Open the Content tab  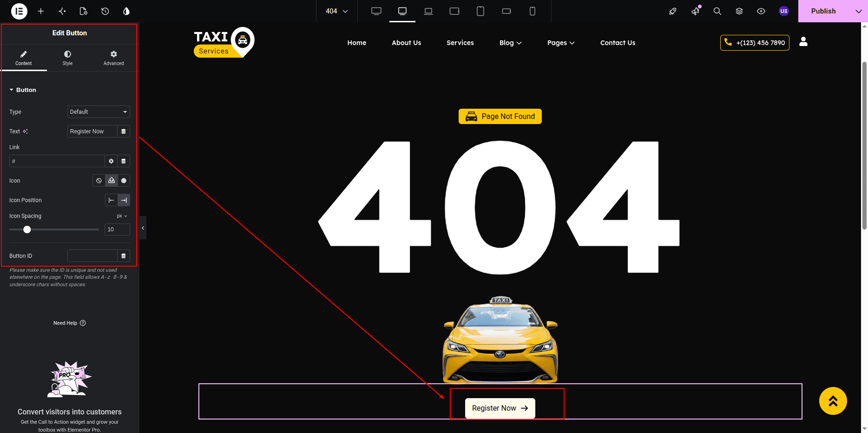24,58
